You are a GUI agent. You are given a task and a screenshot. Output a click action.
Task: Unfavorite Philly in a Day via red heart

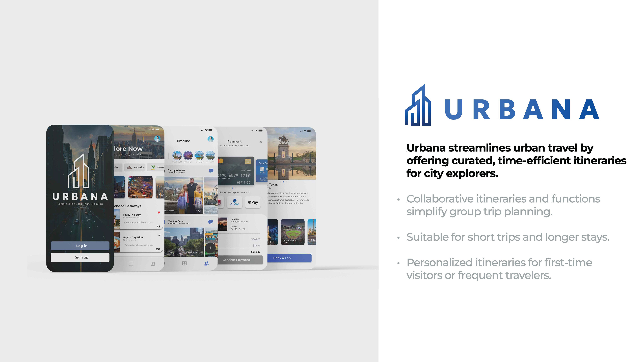tap(159, 213)
